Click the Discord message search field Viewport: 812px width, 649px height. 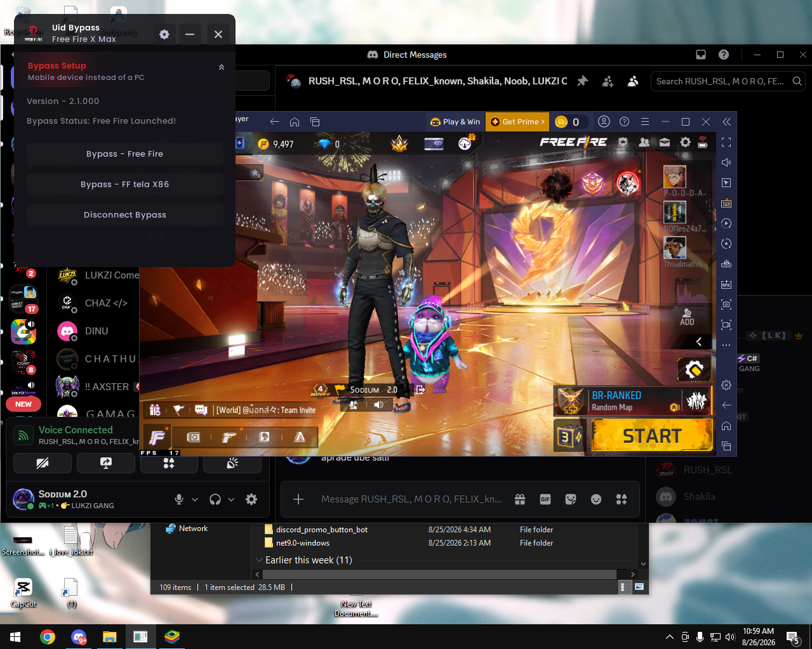(x=728, y=81)
